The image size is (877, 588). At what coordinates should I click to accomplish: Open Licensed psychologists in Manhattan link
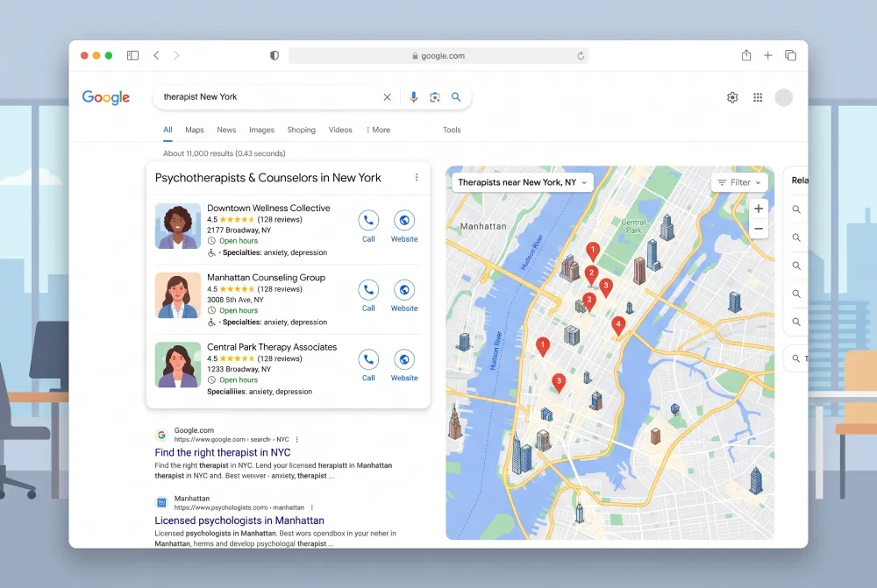pyautogui.click(x=239, y=521)
